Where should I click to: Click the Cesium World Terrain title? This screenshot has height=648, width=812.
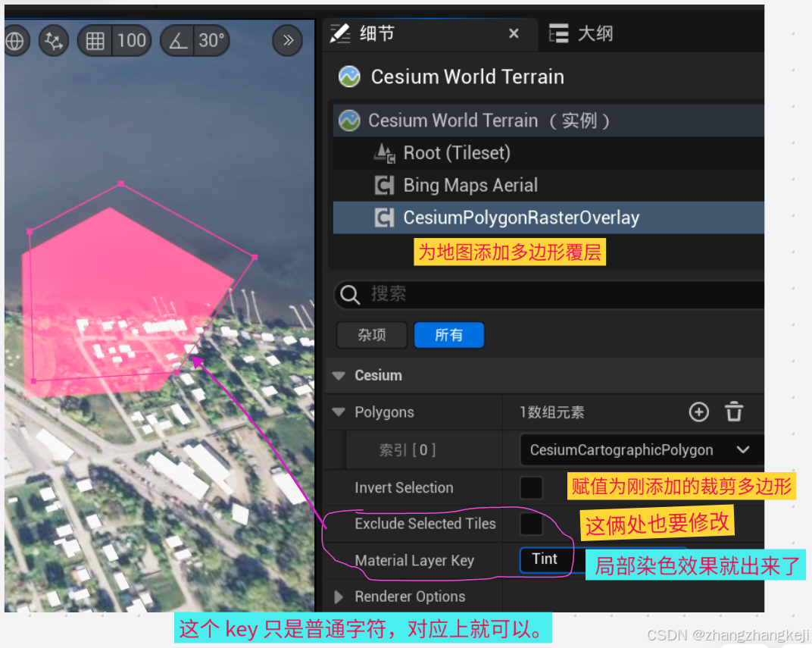point(467,77)
